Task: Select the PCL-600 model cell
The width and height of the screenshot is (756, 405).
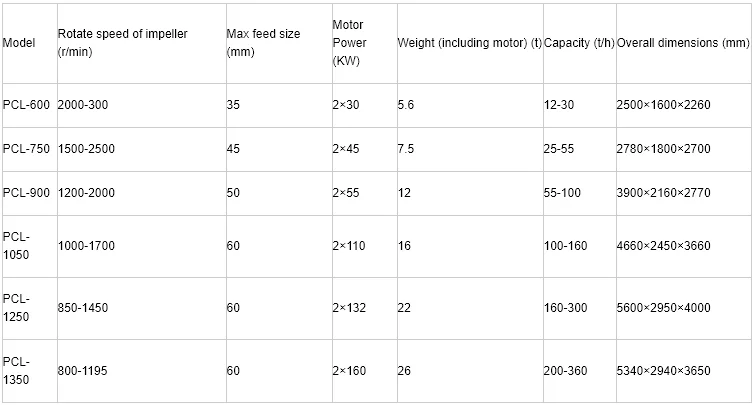Action: [x=29, y=105]
